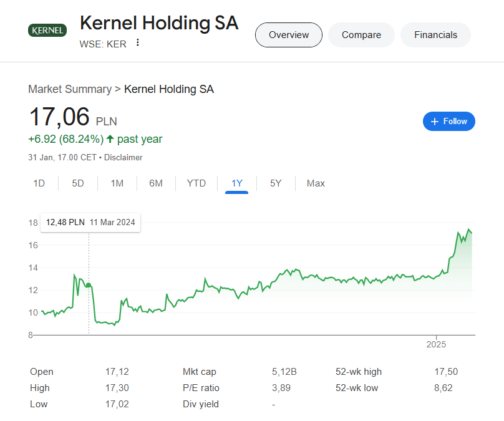Open the Disclaimer link
Screen dimensions: 504x421
(x=123, y=158)
